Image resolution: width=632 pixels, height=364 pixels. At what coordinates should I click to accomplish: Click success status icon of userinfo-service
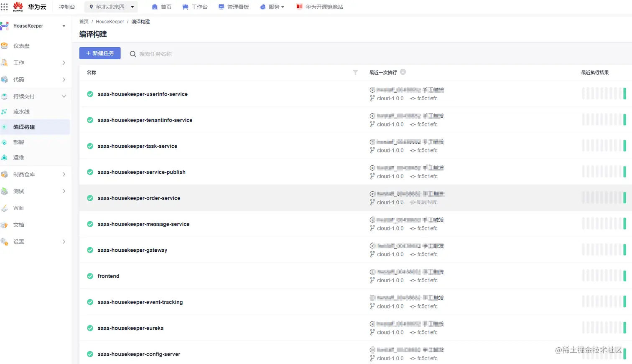[90, 94]
